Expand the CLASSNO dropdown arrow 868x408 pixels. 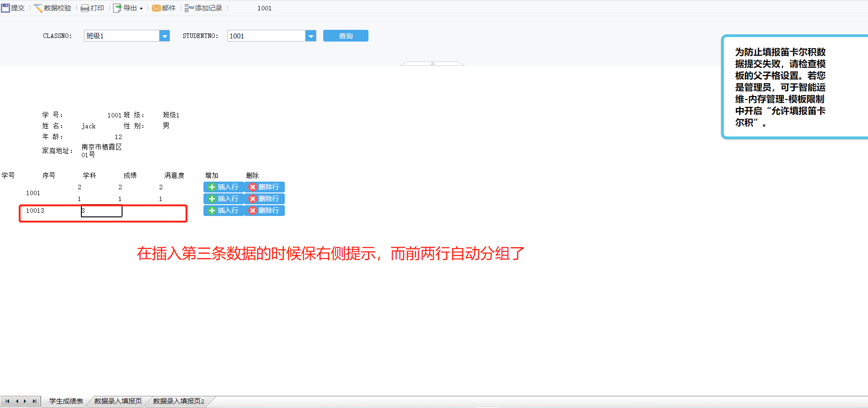[x=165, y=36]
